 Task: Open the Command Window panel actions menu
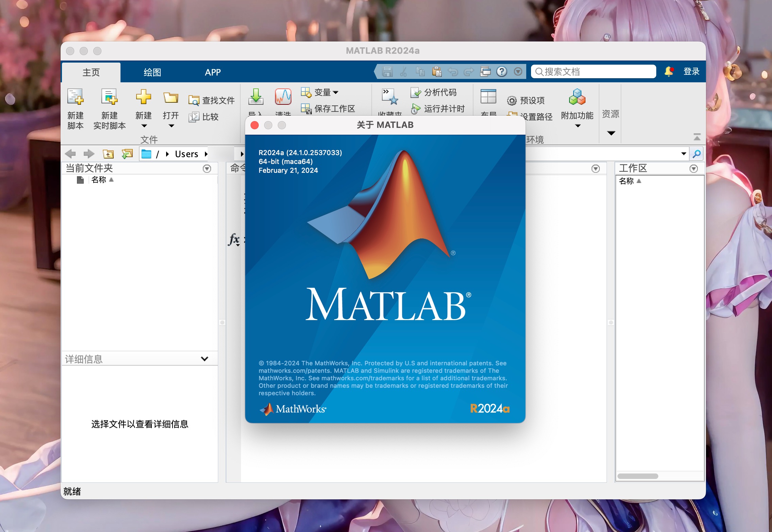coord(595,168)
